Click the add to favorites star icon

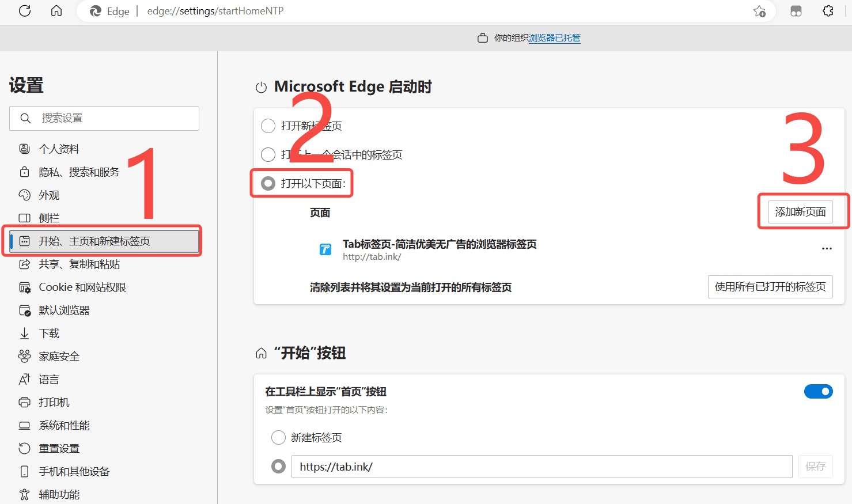coord(759,11)
